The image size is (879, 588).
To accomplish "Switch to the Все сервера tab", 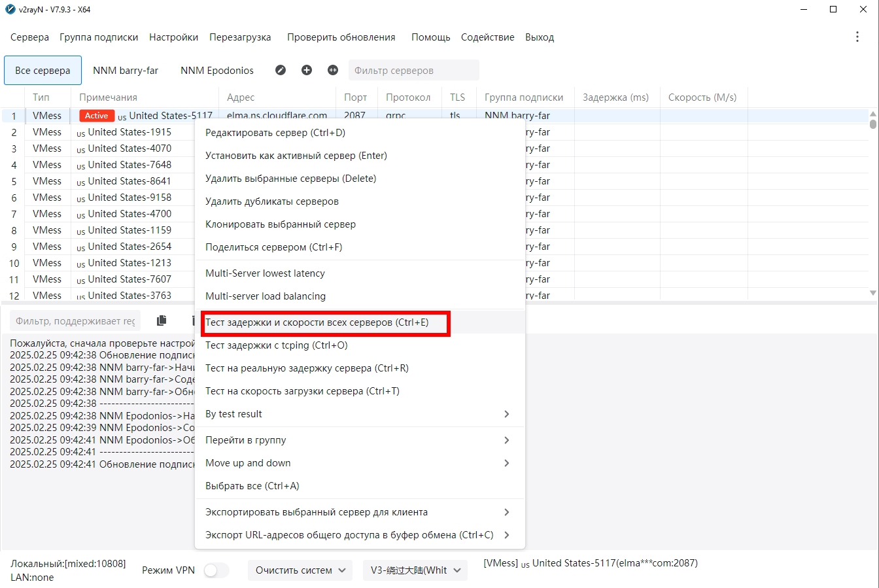I will click(x=43, y=71).
